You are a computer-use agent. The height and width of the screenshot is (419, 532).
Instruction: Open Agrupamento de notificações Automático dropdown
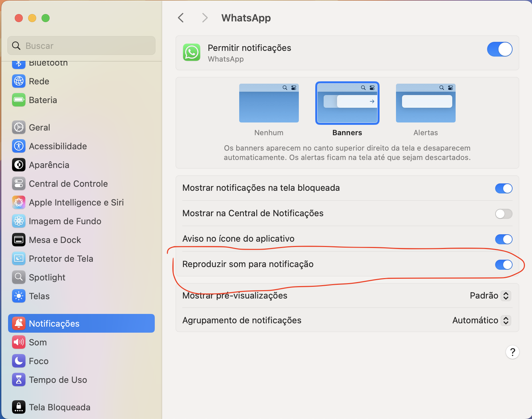pos(481,320)
